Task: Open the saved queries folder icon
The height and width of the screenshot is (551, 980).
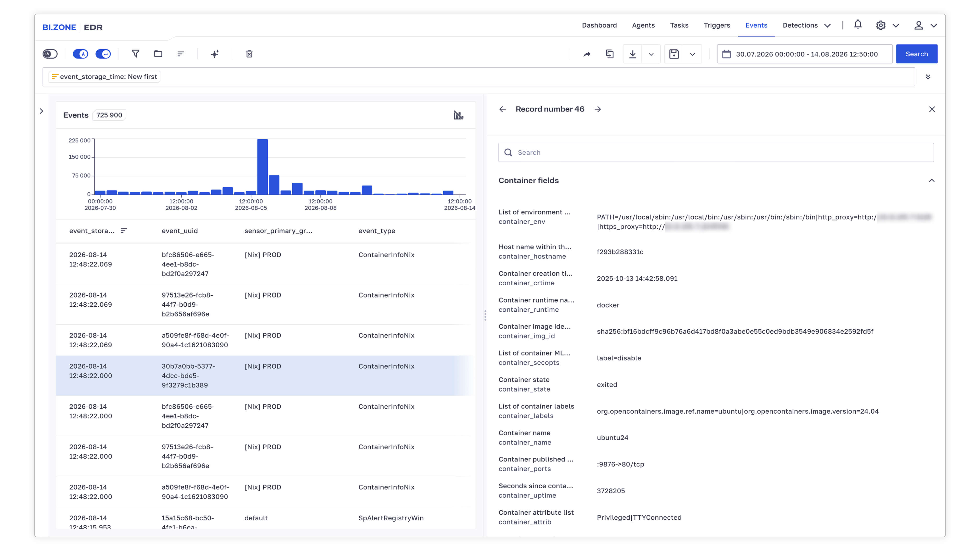Action: coord(158,54)
